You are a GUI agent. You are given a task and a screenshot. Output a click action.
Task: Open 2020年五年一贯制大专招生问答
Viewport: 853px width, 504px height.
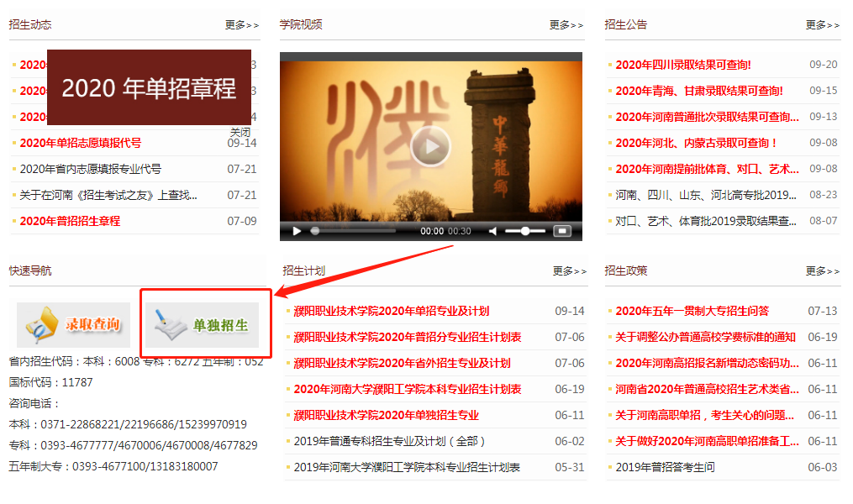pos(692,311)
